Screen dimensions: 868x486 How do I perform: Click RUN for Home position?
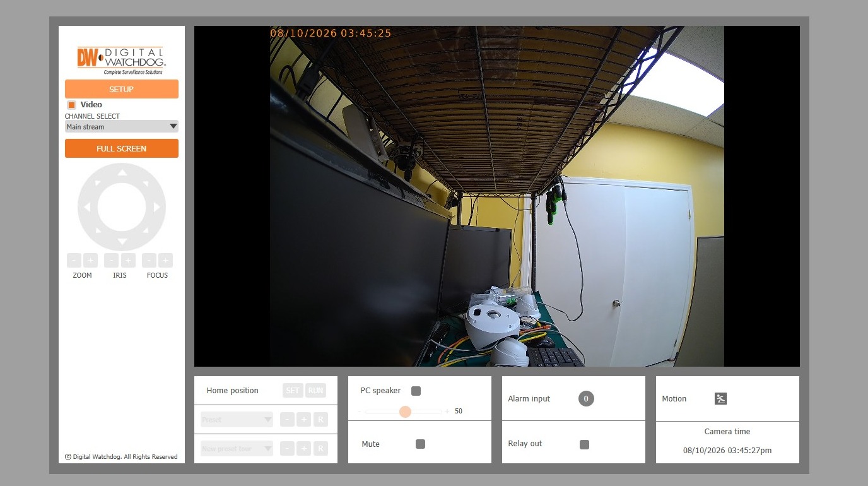tap(316, 390)
